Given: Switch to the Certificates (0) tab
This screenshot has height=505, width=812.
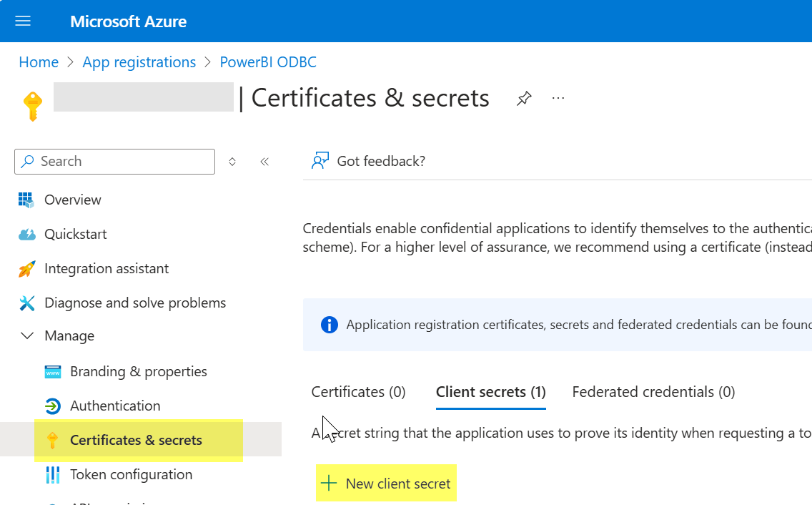Looking at the screenshot, I should click(x=358, y=391).
